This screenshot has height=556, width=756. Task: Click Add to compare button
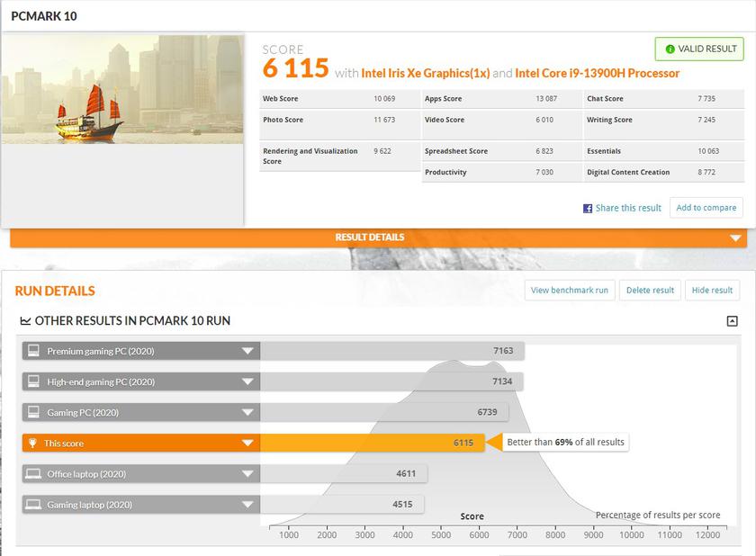tap(706, 208)
